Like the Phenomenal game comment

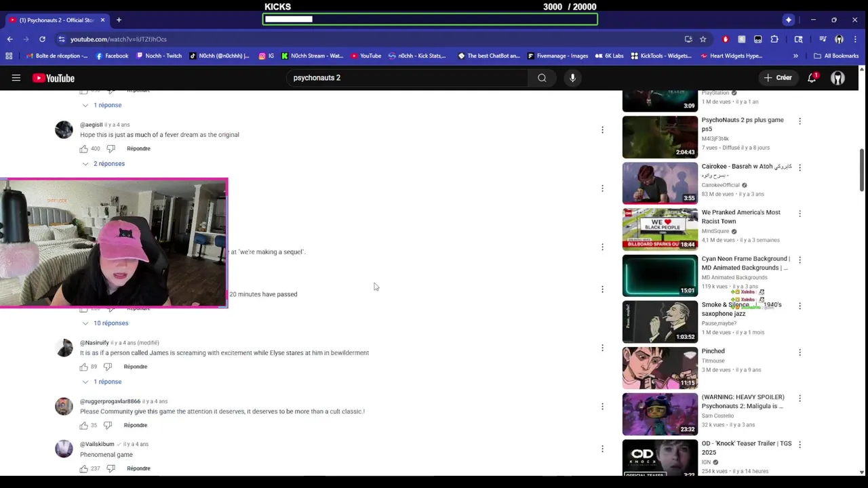[84, 468]
